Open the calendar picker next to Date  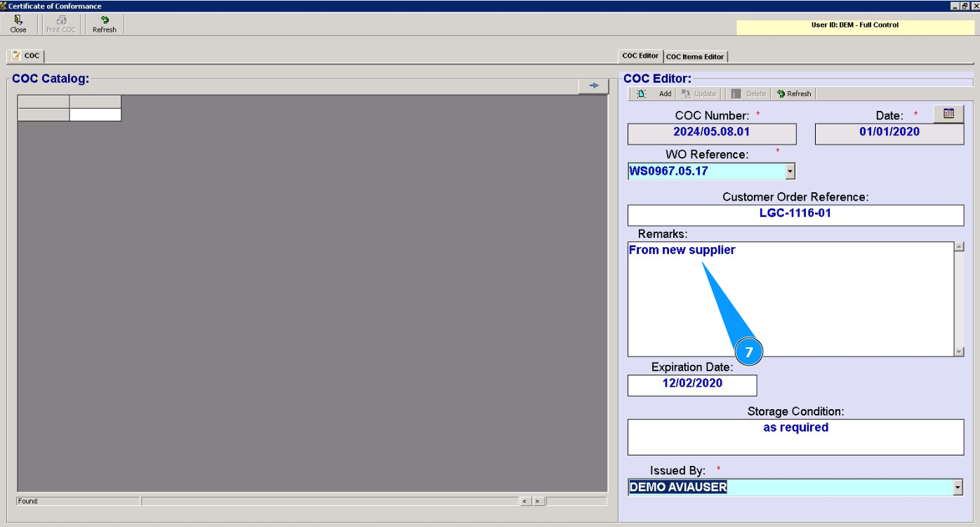948,114
